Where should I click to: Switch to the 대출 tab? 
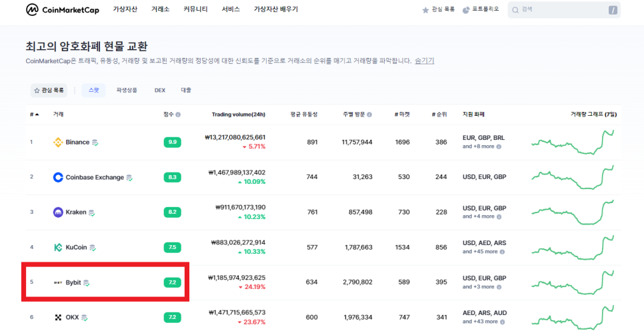click(x=186, y=90)
